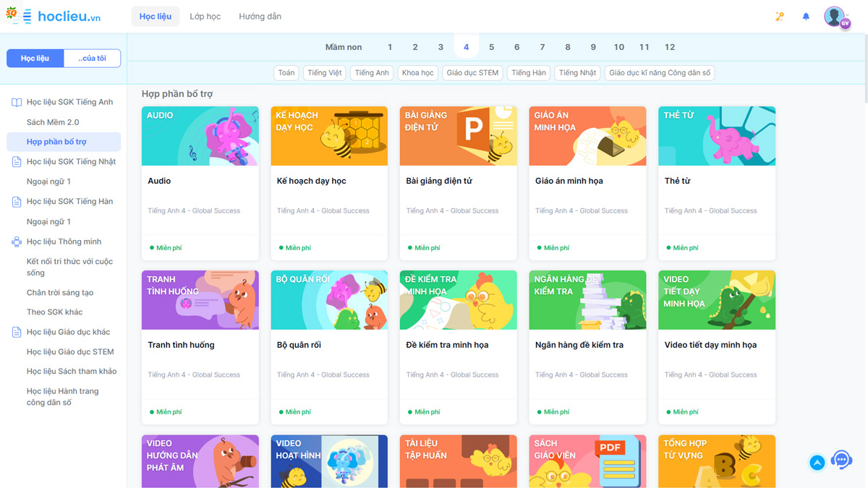Click document icon beside Học liệu Giáo dục khác
Screen dimensions: 868x488
[17, 333]
